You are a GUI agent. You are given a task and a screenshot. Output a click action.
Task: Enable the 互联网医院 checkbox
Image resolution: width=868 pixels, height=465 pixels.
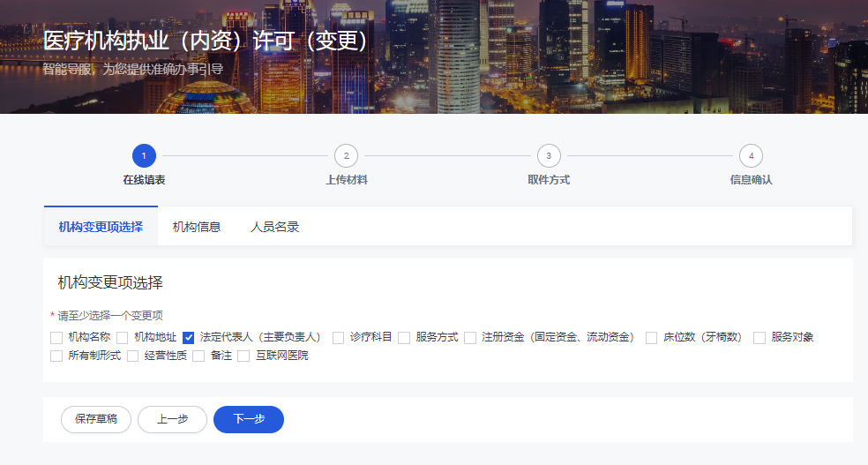pyautogui.click(x=243, y=356)
